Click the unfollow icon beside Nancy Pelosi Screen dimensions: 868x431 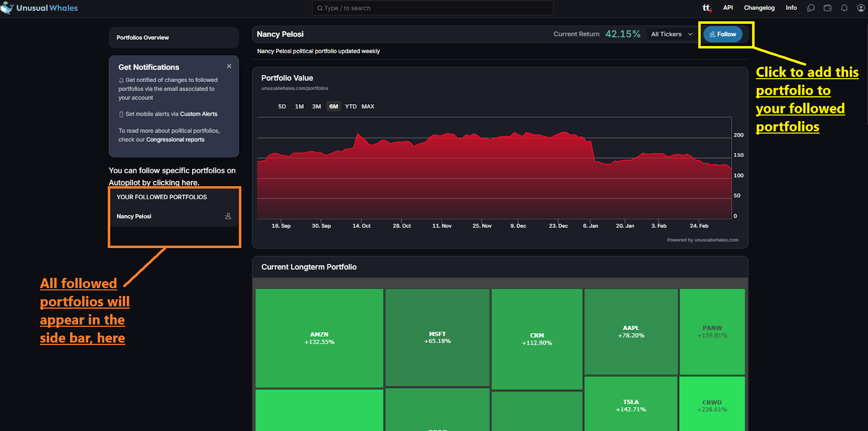[x=228, y=216]
